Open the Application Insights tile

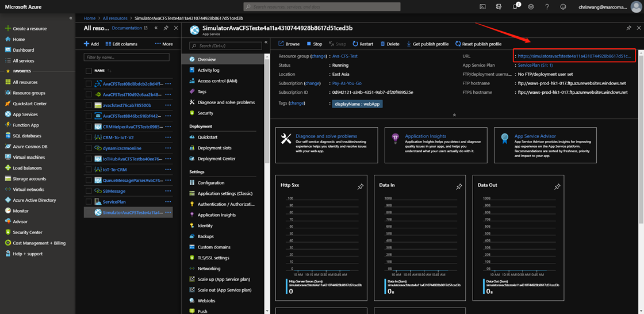[x=436, y=145]
